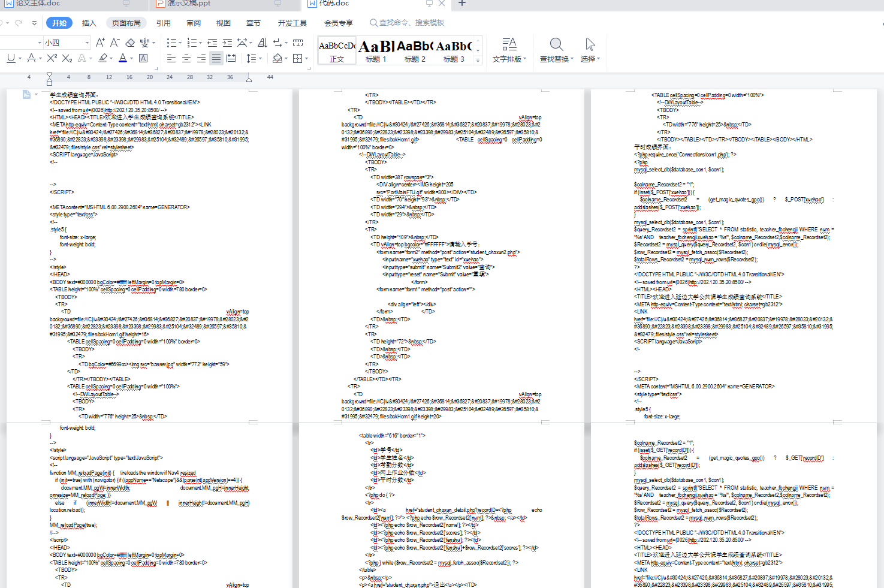Open the phonetic guide (wén) tool

(x=144, y=43)
